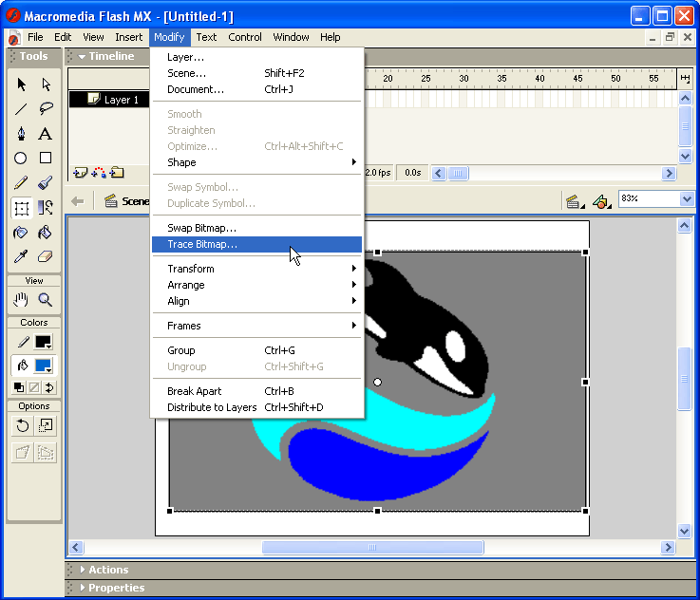Select the Ink Bottle tool
Image resolution: width=700 pixels, height=600 pixels.
pyautogui.click(x=21, y=233)
